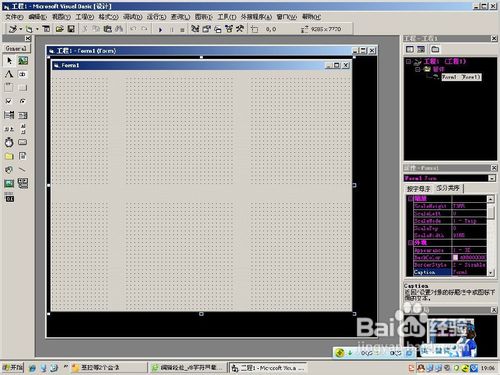Select Form1 (Form1) in project tree

461,77
